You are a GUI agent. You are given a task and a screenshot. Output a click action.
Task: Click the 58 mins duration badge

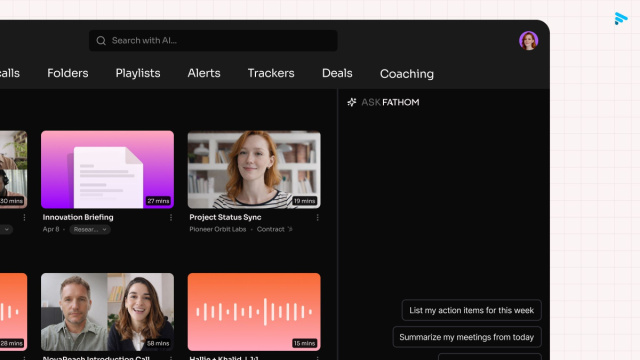click(158, 343)
